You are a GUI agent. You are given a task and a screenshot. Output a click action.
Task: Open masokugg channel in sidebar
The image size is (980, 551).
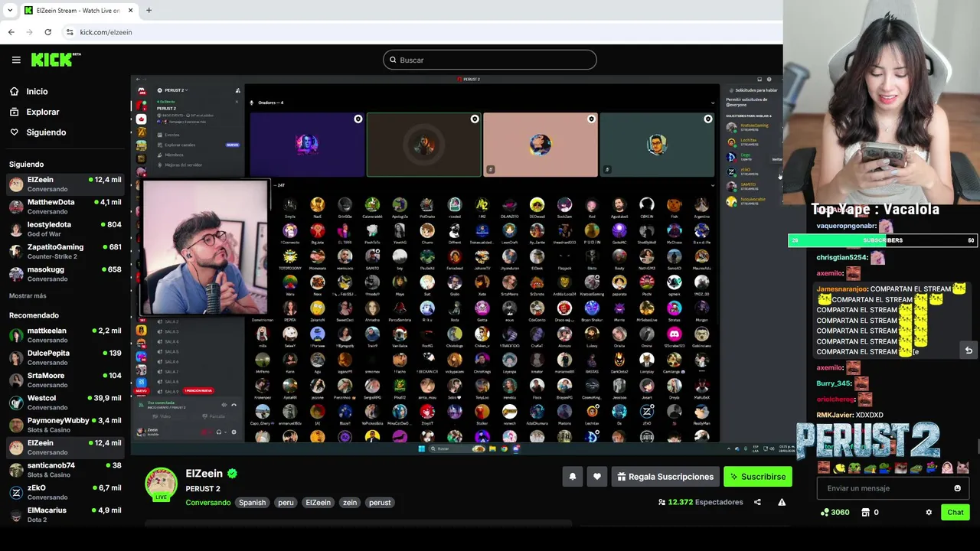click(65, 274)
